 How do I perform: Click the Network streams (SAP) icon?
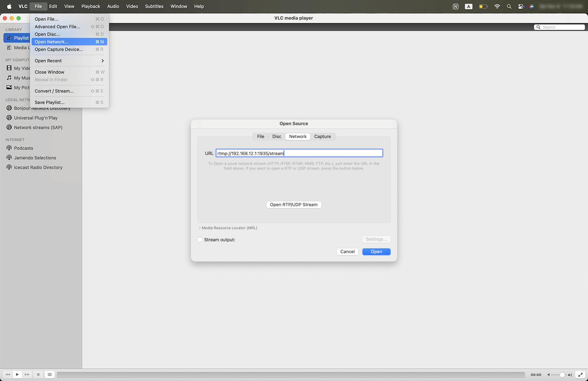pyautogui.click(x=9, y=127)
